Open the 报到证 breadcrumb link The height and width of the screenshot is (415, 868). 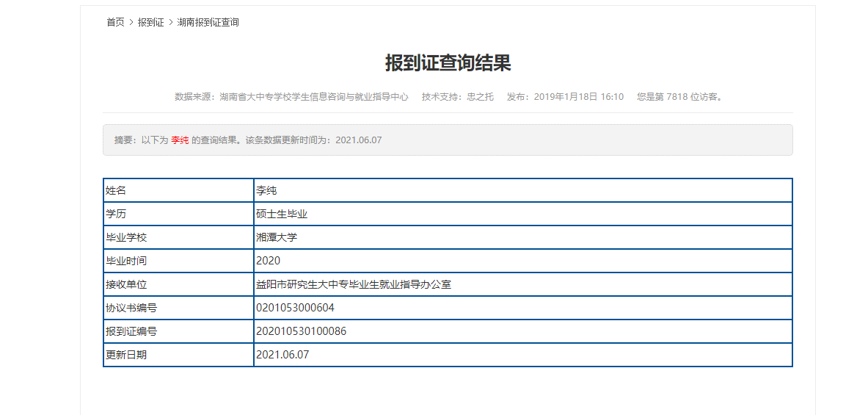(150, 22)
